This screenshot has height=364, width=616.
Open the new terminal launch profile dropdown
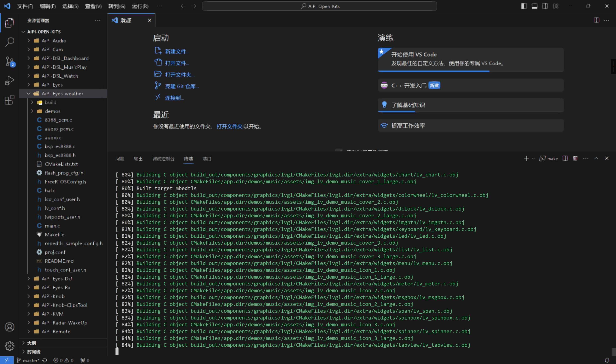pyautogui.click(x=533, y=159)
